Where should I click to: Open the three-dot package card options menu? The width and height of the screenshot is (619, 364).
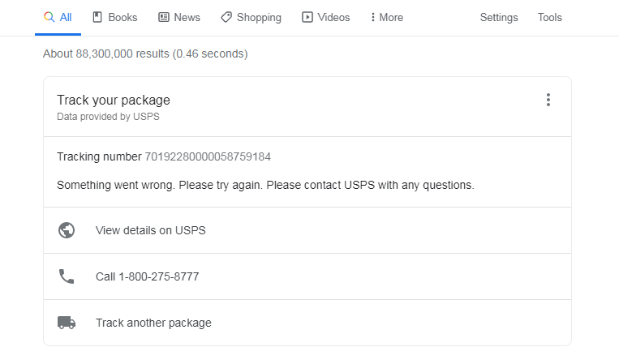pos(548,100)
